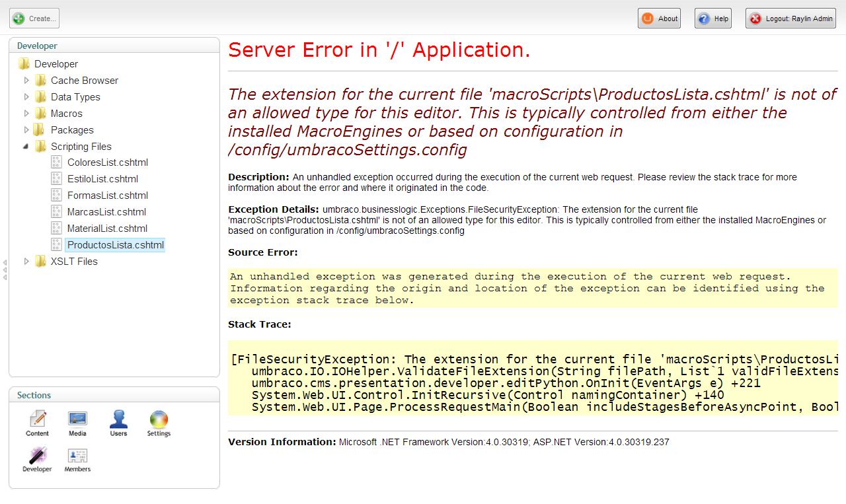Click the MarcasList.cshtml file icon
This screenshot has width=846, height=504.
pyautogui.click(x=57, y=211)
